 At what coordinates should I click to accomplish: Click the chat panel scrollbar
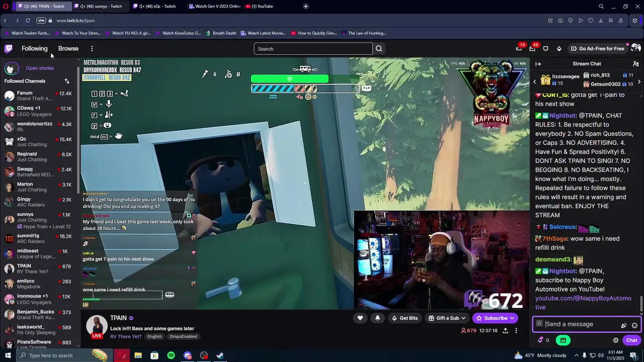click(x=641, y=304)
